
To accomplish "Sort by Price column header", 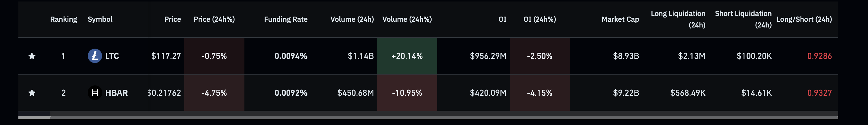I will 172,19.
